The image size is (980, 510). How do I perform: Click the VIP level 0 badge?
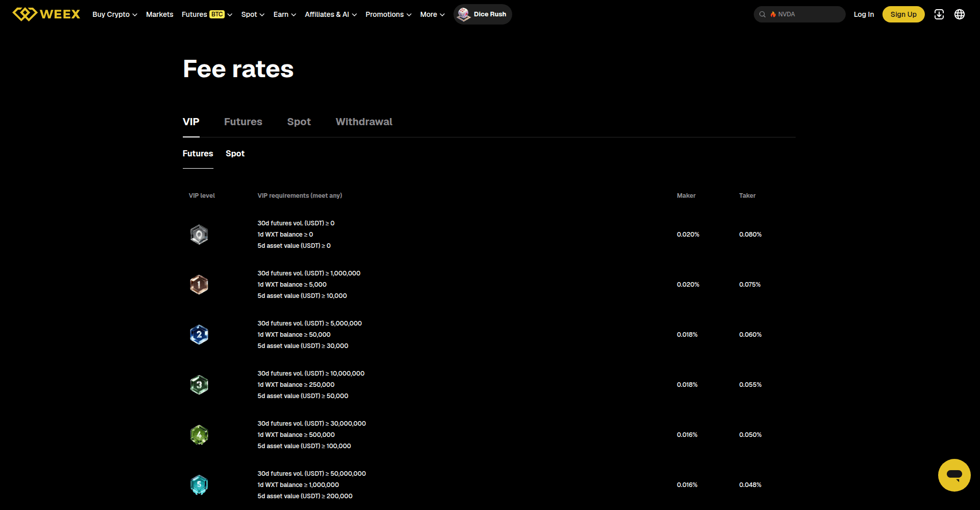coord(199,235)
